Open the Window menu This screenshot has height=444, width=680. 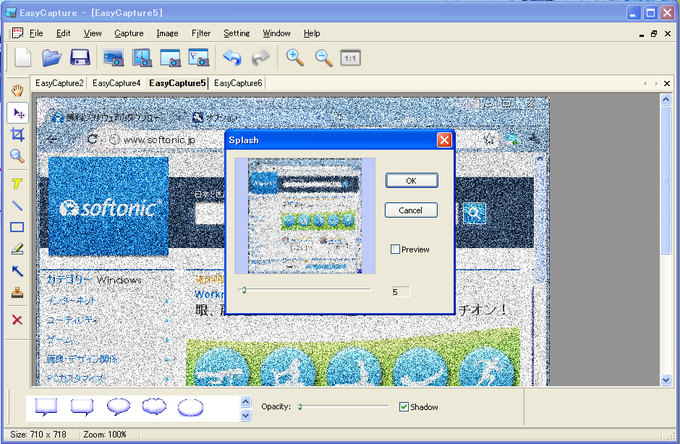coord(276,33)
